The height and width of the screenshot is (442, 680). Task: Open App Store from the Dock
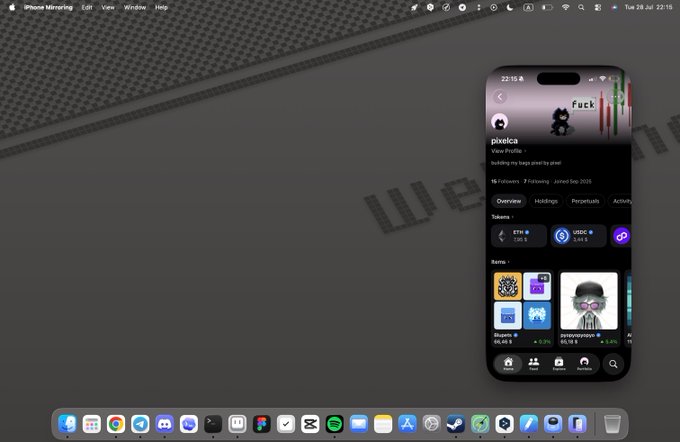(407, 424)
